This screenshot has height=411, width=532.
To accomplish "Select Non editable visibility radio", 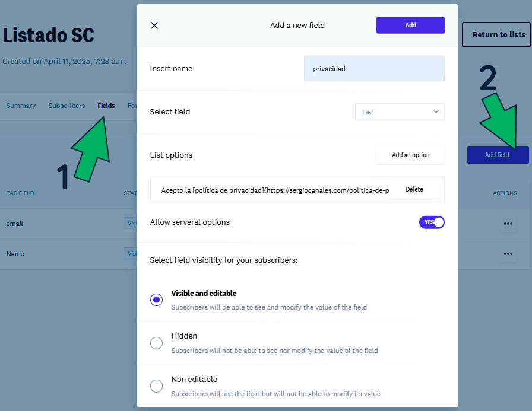I will click(x=156, y=386).
